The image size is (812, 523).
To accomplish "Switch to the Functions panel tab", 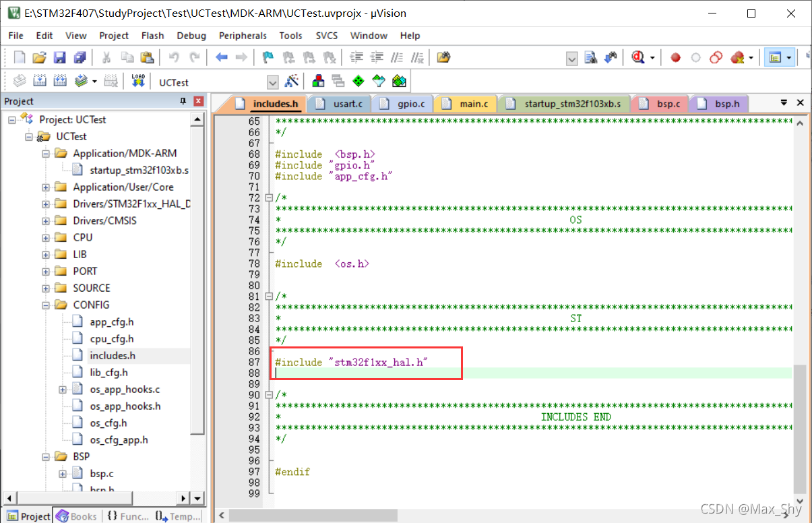I will tap(127, 516).
